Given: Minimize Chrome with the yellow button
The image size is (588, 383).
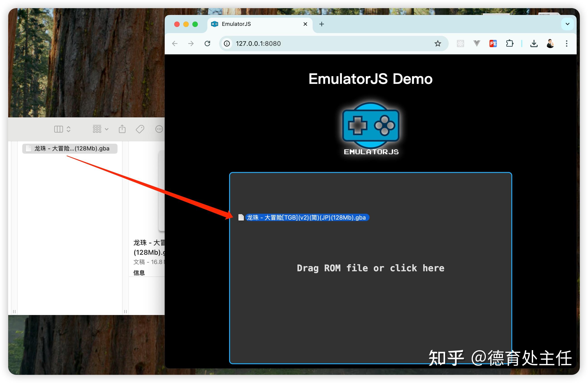Looking at the screenshot, I should coord(186,24).
